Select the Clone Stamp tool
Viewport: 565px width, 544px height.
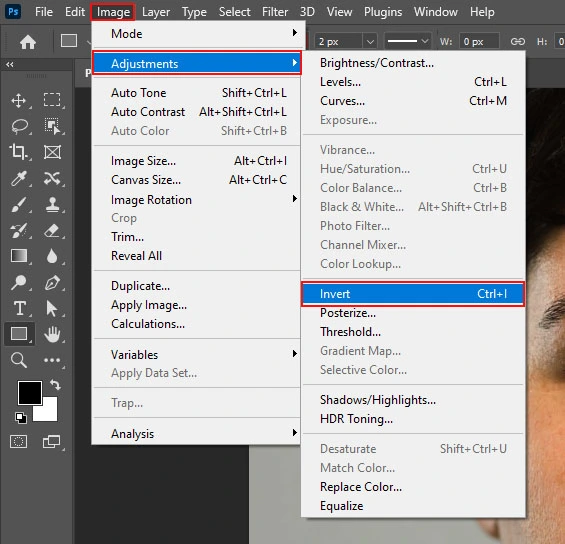point(52,205)
